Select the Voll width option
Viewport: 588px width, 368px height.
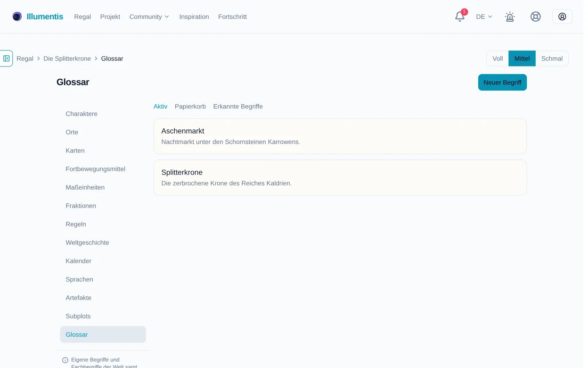pos(498,59)
